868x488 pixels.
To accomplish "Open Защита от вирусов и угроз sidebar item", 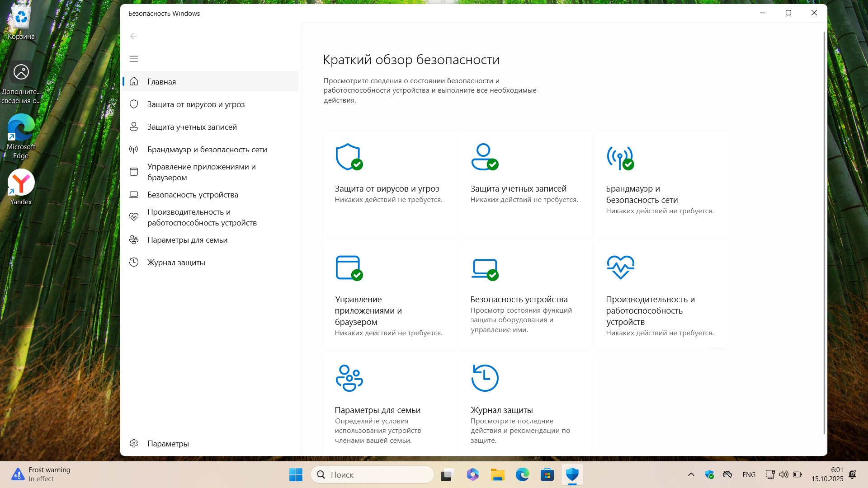I will pos(196,104).
